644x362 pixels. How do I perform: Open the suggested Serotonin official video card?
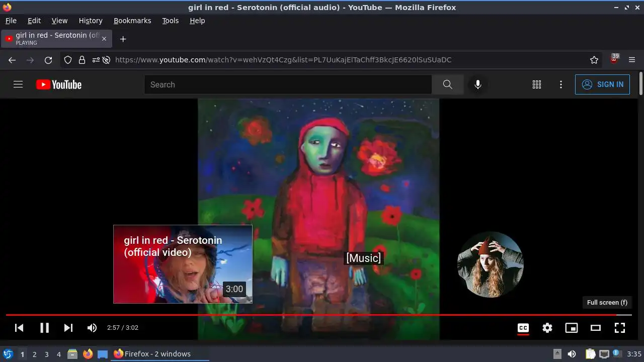click(183, 264)
